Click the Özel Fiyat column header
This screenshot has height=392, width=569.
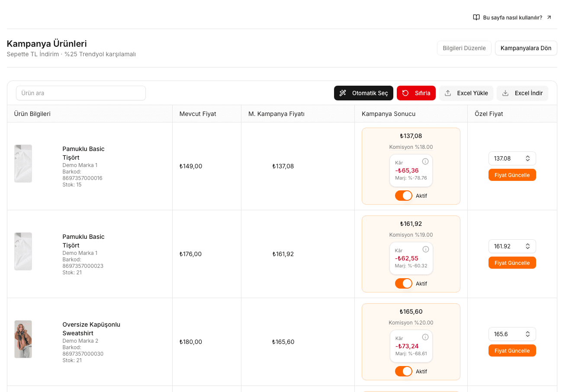(489, 114)
